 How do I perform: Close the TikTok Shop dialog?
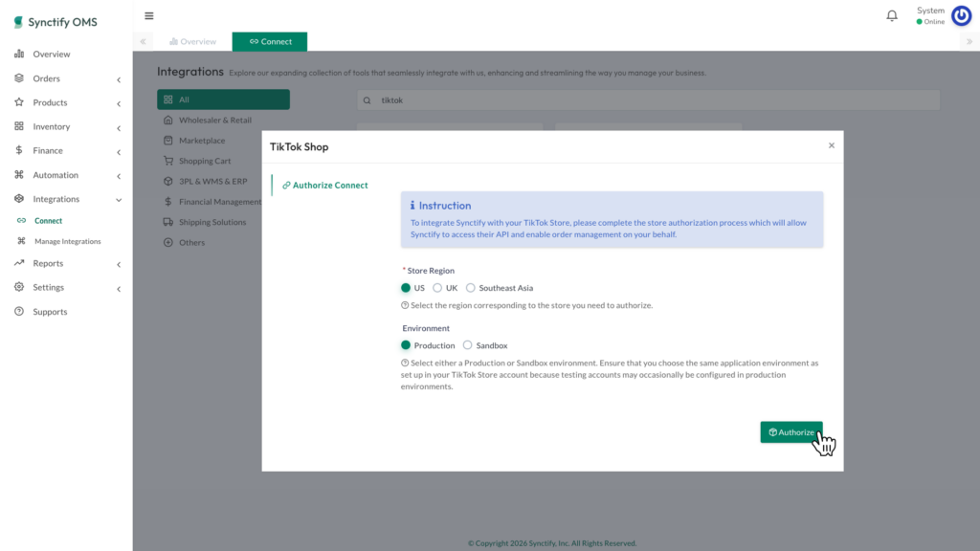point(832,145)
